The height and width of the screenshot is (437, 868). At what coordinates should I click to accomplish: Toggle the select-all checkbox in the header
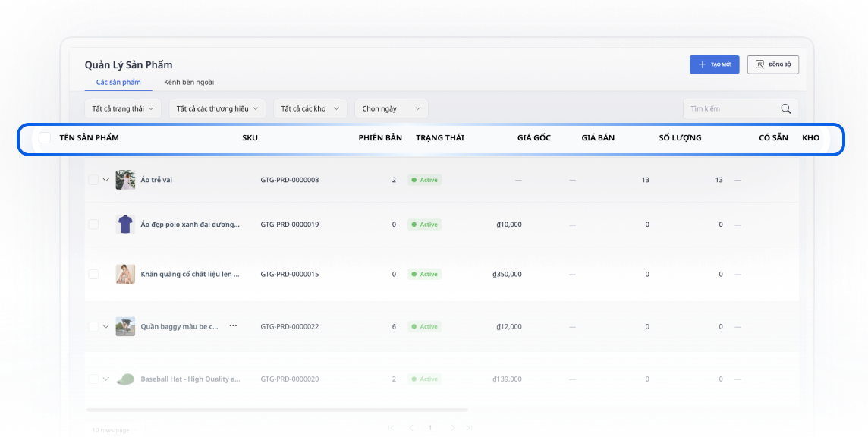pyautogui.click(x=45, y=137)
